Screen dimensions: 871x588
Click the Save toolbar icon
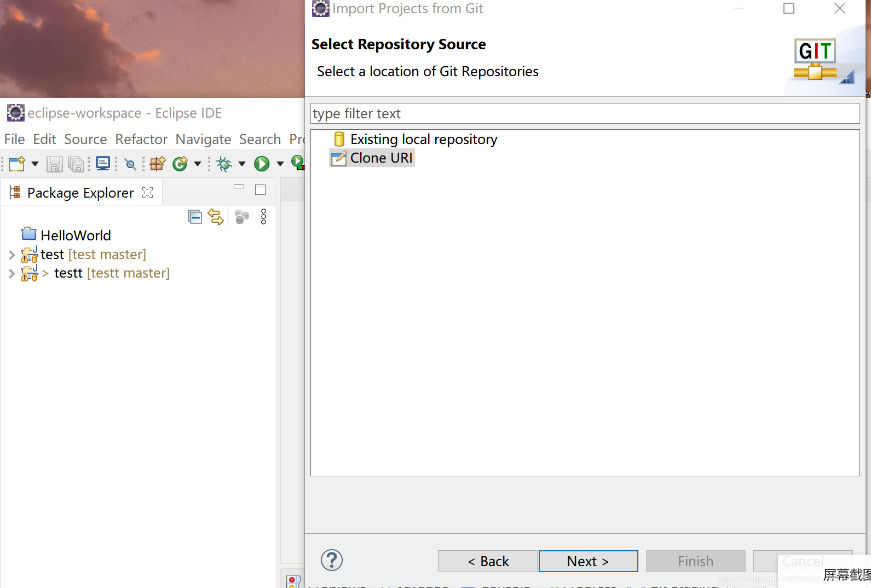(x=54, y=164)
